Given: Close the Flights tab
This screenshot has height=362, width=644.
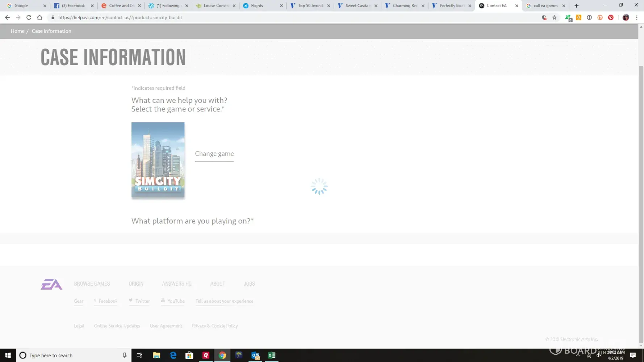Looking at the screenshot, I should click(281, 6).
